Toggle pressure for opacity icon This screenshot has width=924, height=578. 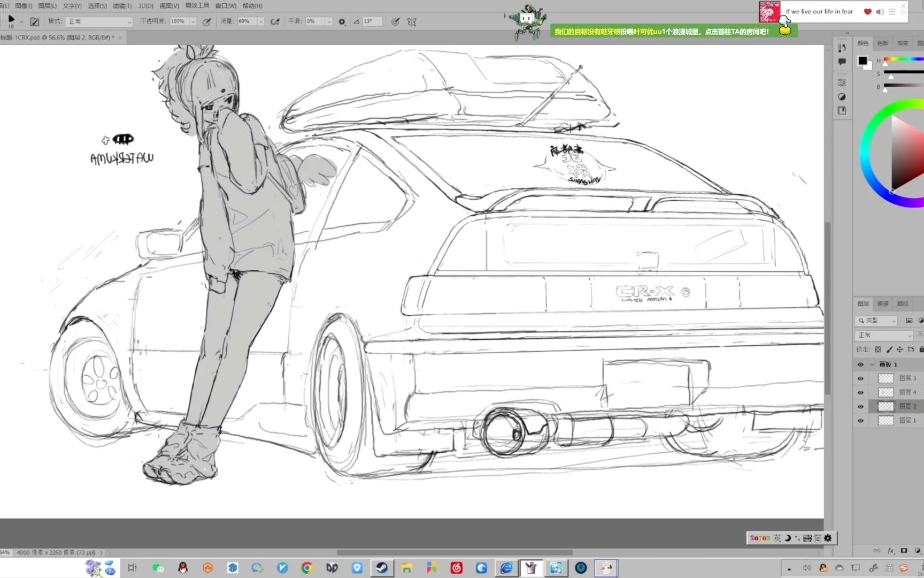[x=206, y=21]
